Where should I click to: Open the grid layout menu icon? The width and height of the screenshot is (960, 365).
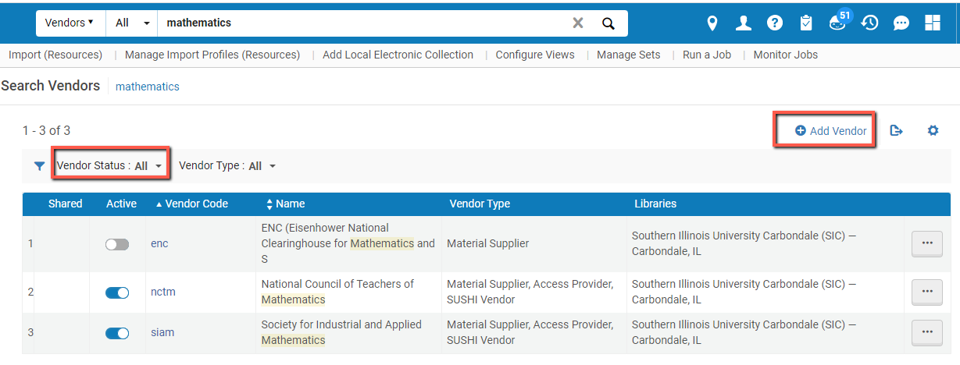pos(932,23)
